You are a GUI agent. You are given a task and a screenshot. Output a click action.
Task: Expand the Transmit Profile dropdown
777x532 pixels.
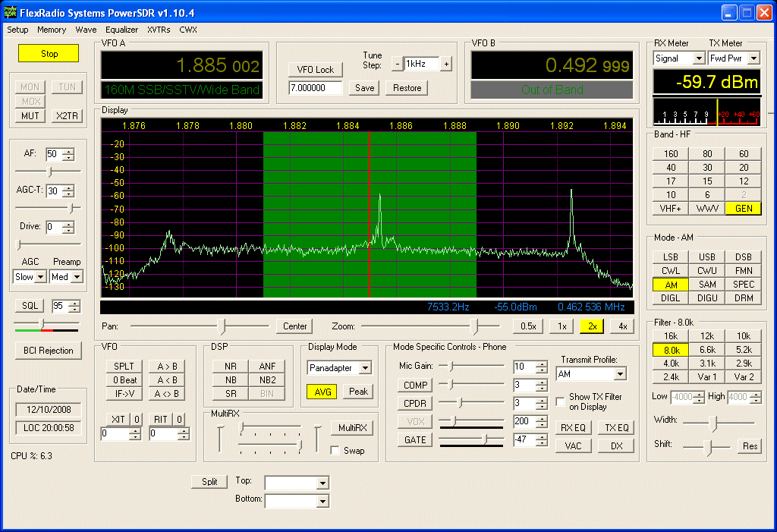tap(620, 374)
